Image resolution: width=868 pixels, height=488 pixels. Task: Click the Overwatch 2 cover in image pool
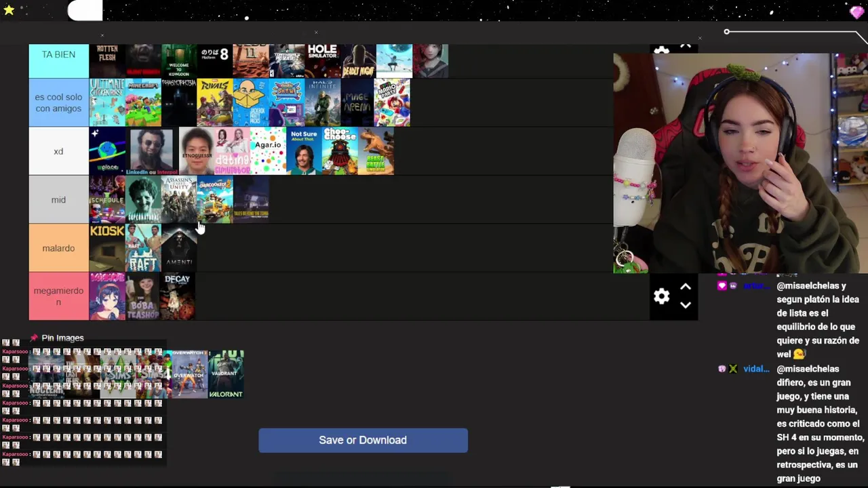tap(189, 373)
